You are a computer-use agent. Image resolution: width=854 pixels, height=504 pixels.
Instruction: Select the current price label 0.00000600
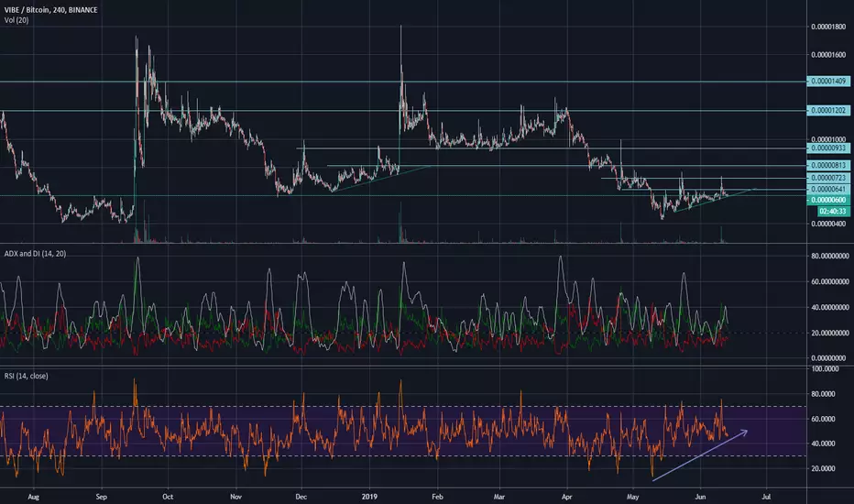point(828,200)
